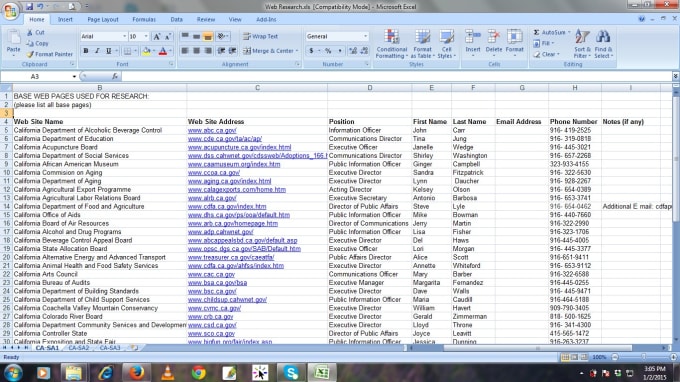Image resolution: width=680 pixels, height=382 pixels.
Task: Click the Undo icon in Quick Access Toolbar
Action: pos(40,7)
